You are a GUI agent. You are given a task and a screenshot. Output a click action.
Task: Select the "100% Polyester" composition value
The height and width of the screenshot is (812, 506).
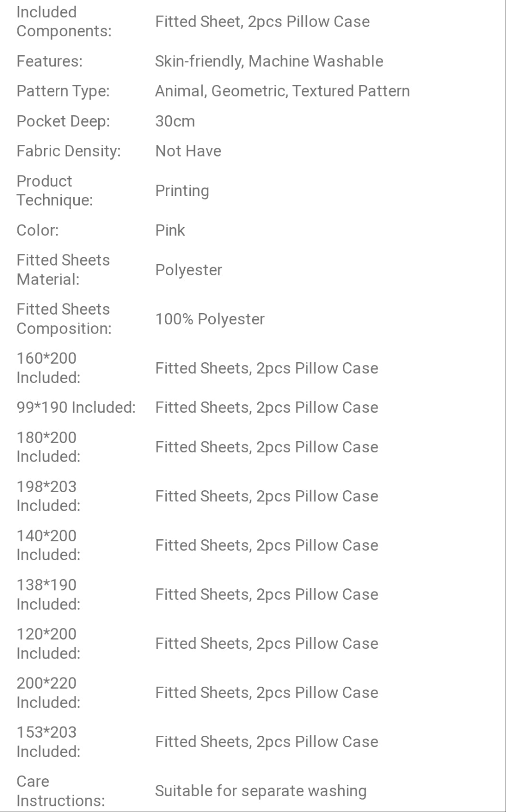pos(210,319)
